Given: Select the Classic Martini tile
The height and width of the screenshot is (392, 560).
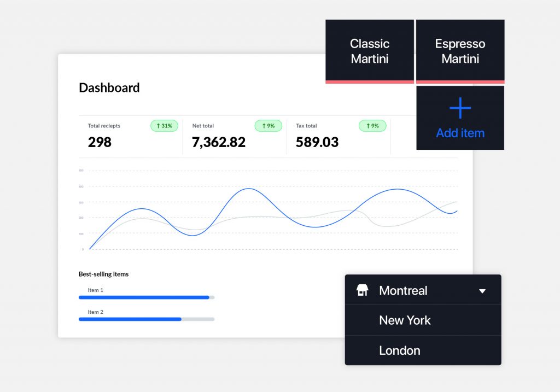Looking at the screenshot, I should point(369,50).
